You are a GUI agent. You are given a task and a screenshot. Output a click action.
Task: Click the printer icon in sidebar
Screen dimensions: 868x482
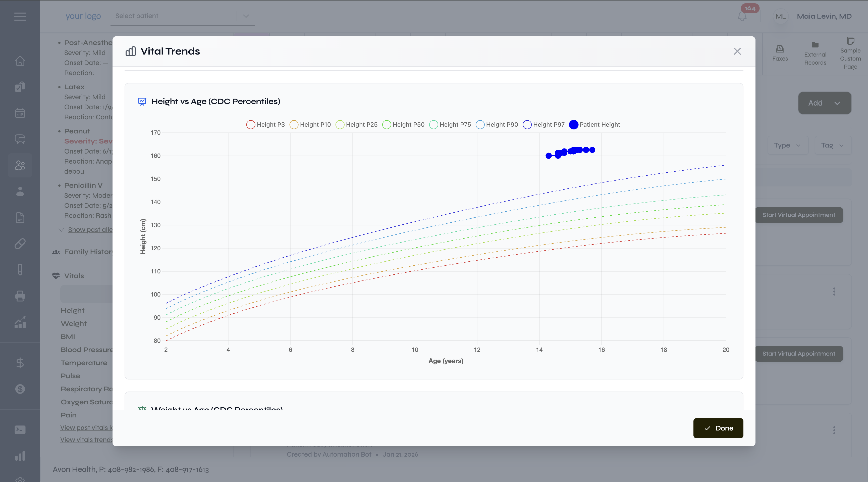[x=20, y=296]
